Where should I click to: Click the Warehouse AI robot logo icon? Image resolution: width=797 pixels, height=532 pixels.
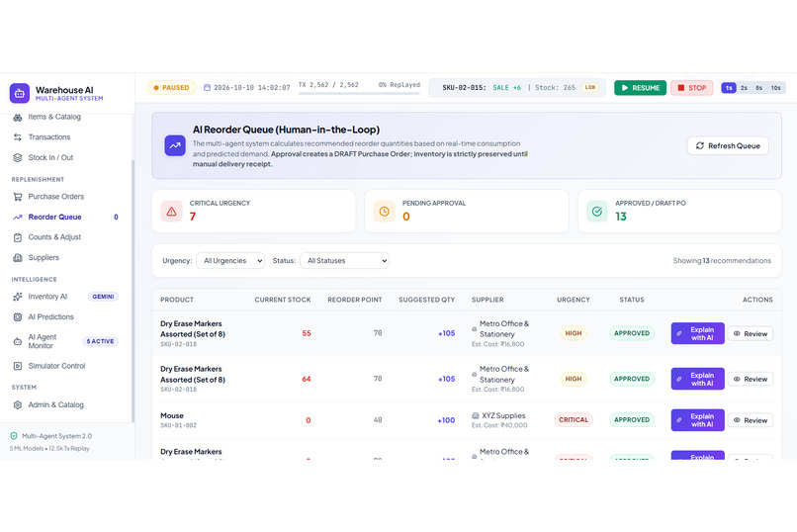click(x=20, y=94)
